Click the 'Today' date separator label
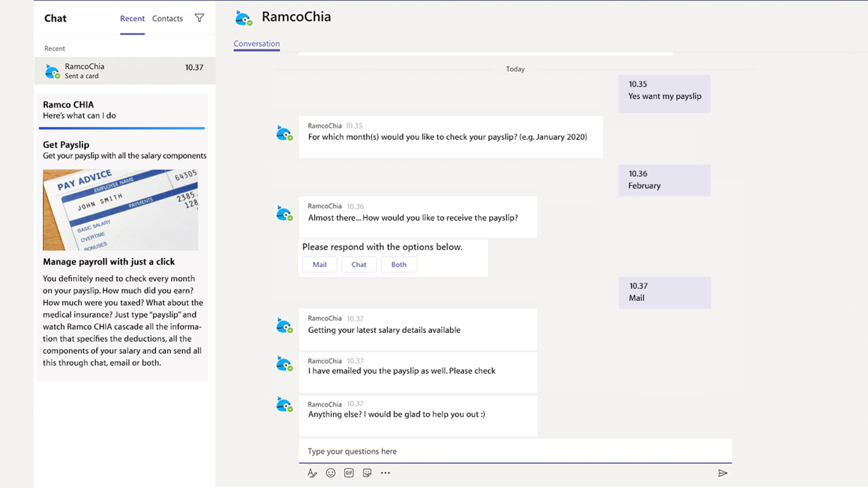The width and height of the screenshot is (868, 488). coord(515,69)
